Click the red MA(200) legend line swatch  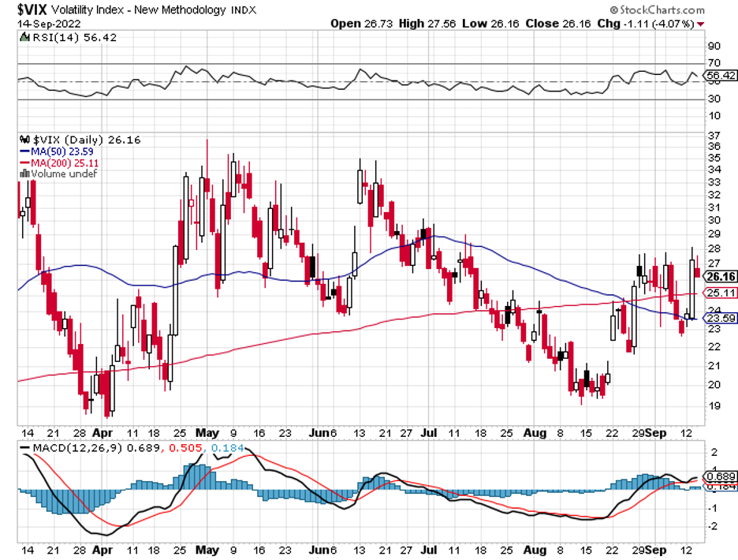point(24,163)
